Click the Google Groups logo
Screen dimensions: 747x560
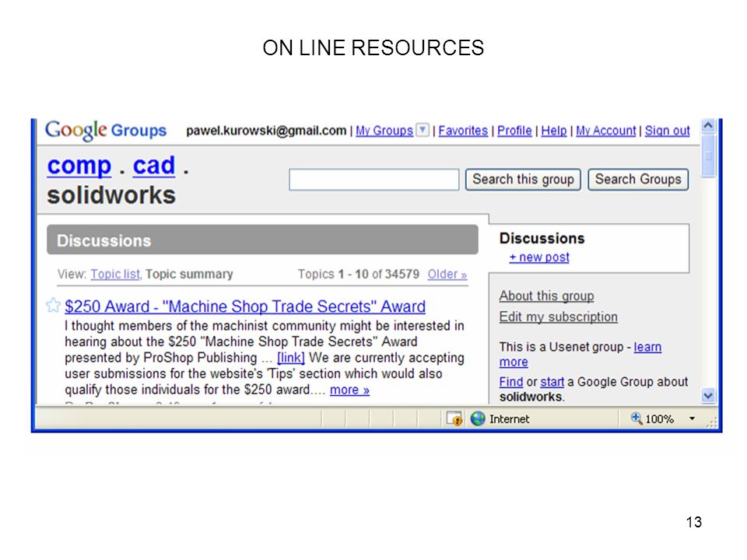[105, 130]
